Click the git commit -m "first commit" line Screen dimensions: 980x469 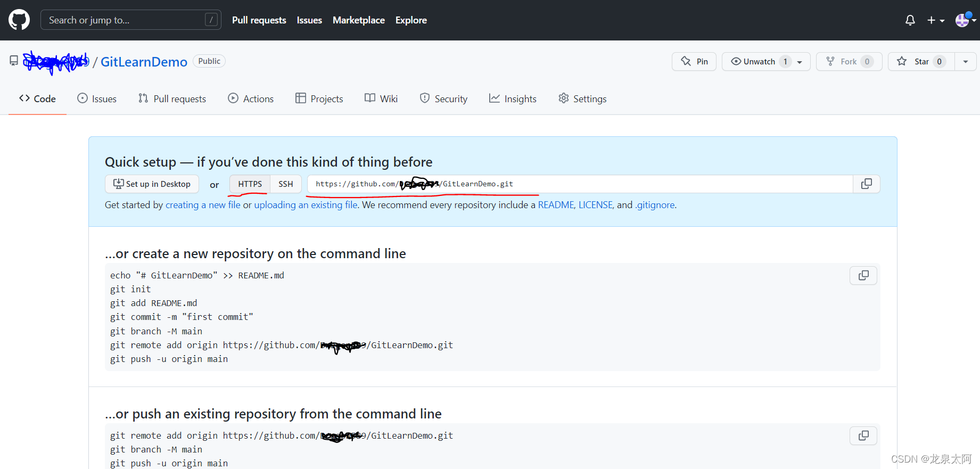(x=182, y=317)
